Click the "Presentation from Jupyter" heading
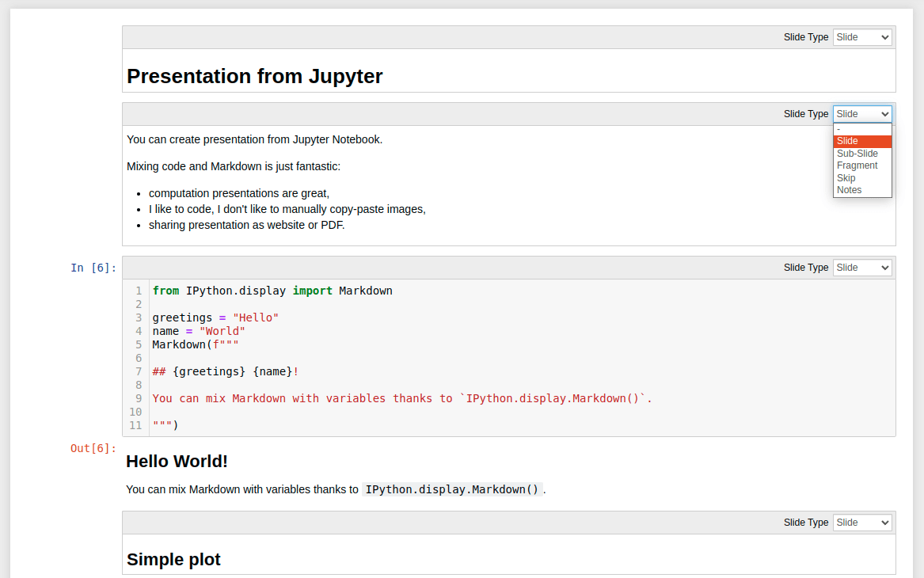 tap(255, 76)
